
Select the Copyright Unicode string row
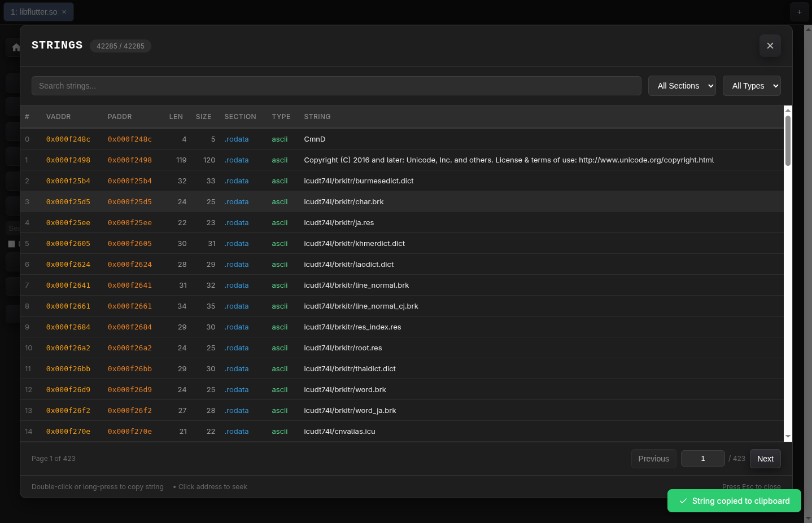pos(508,160)
